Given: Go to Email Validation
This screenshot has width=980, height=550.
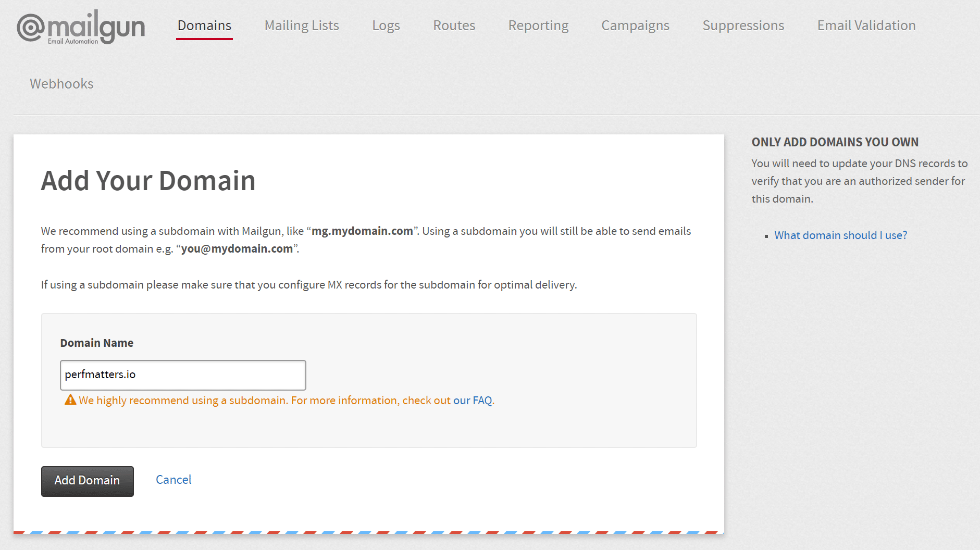Looking at the screenshot, I should coord(866,25).
